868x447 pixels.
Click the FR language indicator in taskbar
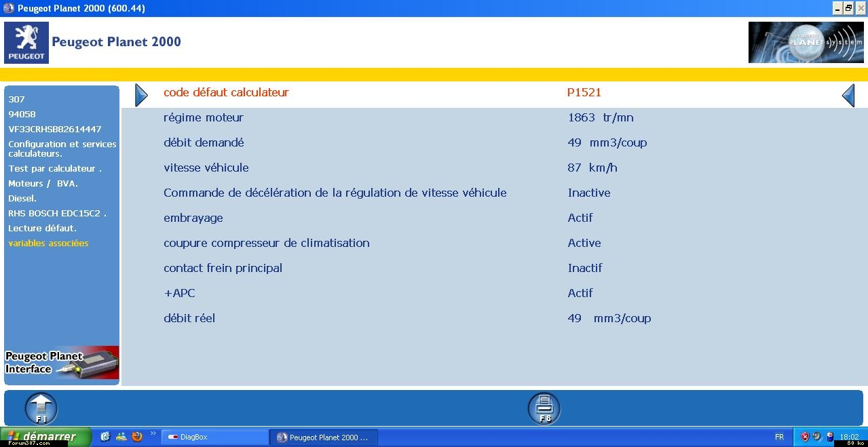(779, 438)
